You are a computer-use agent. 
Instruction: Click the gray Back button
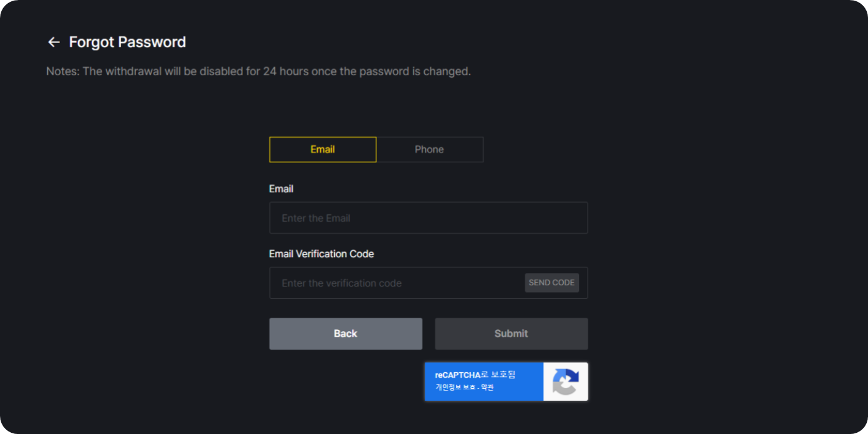[x=346, y=334]
